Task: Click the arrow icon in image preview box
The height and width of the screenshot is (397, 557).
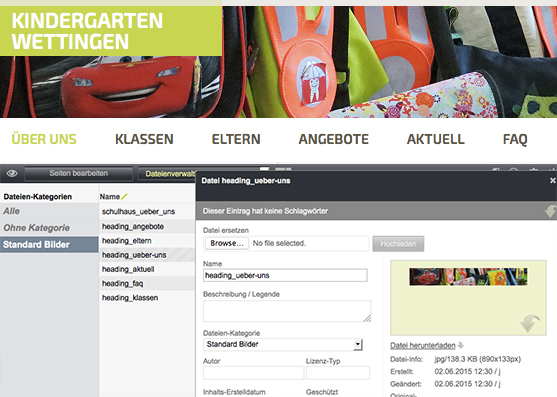Action: 530,323
